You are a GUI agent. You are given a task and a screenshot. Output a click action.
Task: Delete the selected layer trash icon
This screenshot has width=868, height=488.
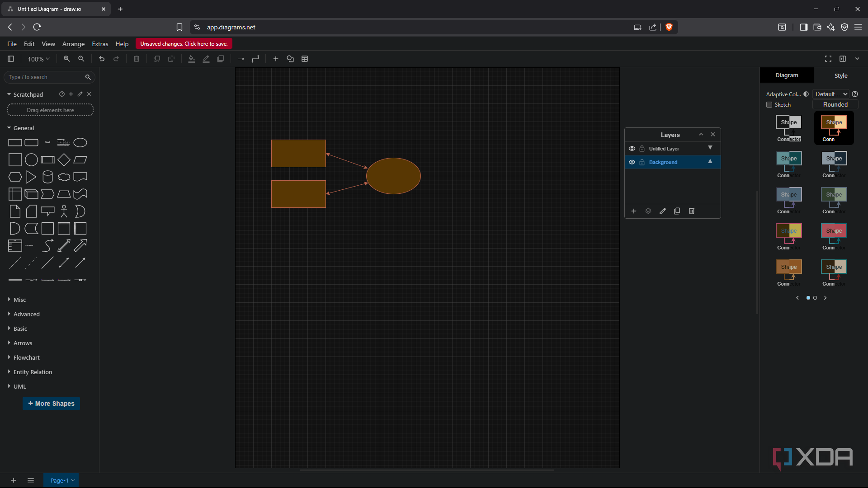click(x=692, y=211)
